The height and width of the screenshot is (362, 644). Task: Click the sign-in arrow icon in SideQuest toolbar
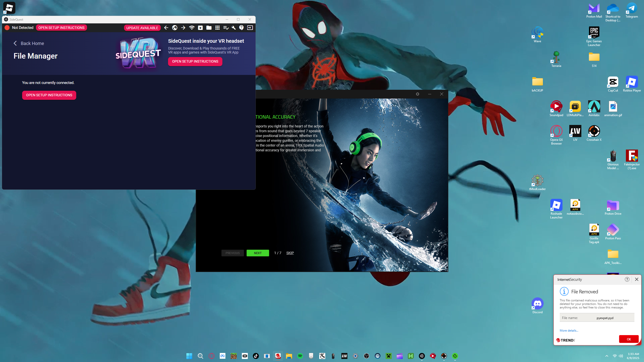(250, 28)
